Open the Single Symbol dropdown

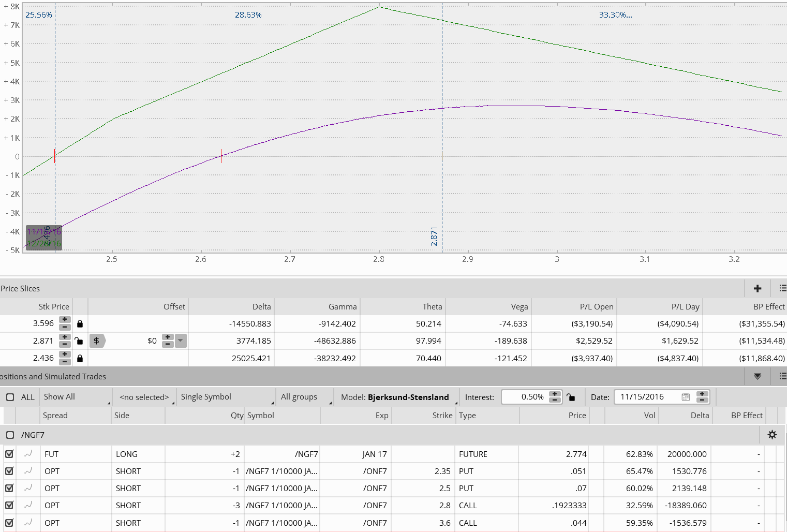226,397
